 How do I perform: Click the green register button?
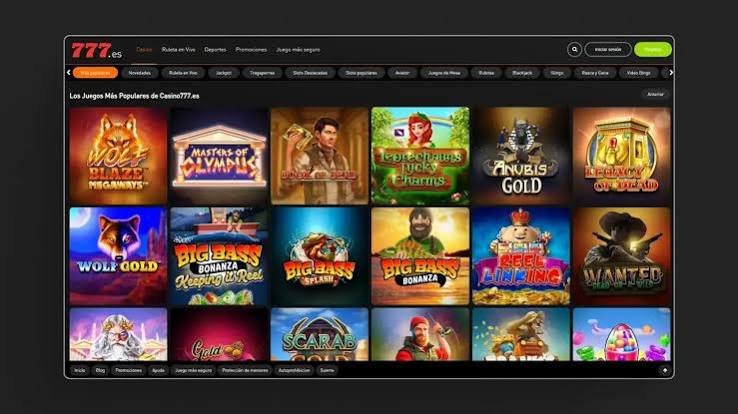[x=653, y=49]
